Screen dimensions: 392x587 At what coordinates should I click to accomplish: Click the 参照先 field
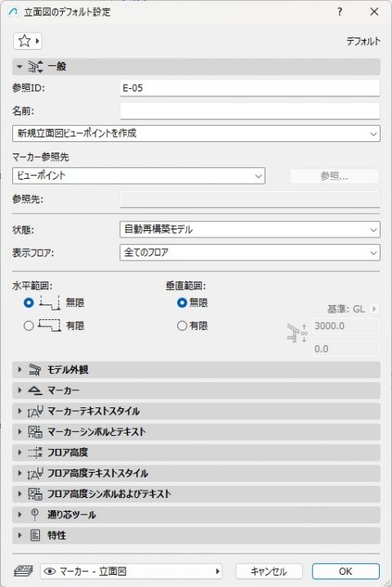tap(250, 199)
